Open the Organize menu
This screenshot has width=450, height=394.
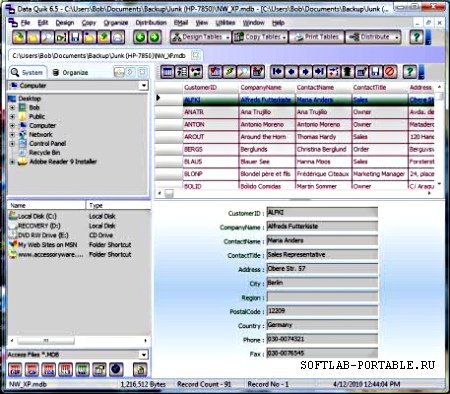coord(116,23)
